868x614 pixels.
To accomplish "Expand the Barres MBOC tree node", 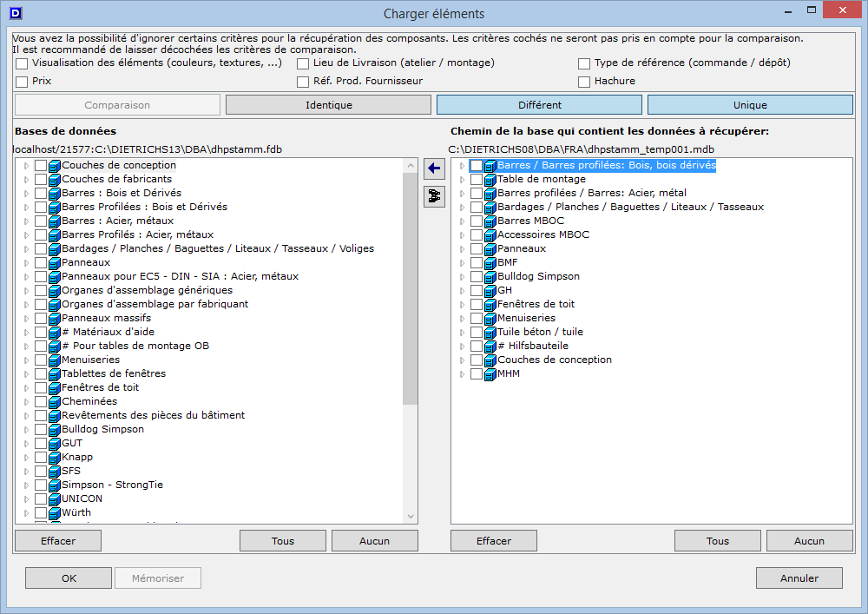I will coord(462,221).
